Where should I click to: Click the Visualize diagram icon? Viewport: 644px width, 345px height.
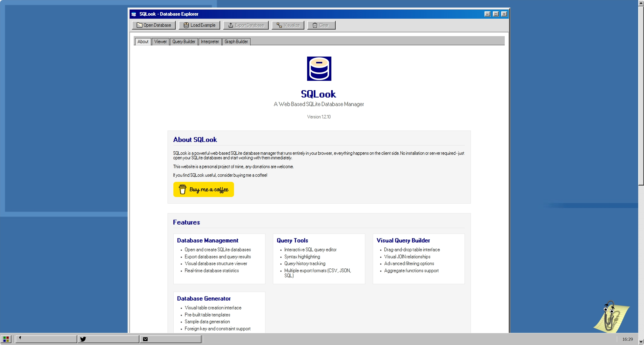tap(279, 25)
